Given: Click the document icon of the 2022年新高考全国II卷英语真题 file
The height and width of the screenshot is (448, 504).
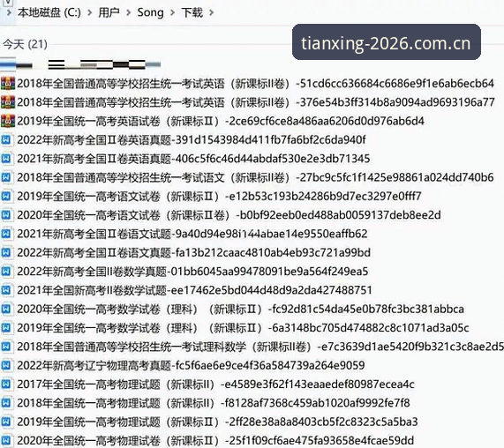Looking at the screenshot, I should 7,140.
